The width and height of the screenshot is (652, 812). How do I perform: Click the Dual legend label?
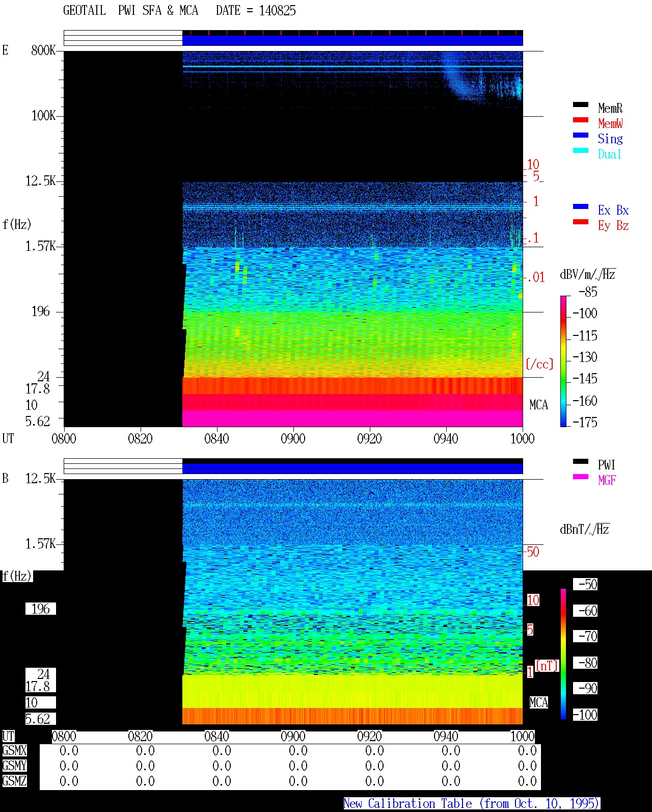(610, 154)
